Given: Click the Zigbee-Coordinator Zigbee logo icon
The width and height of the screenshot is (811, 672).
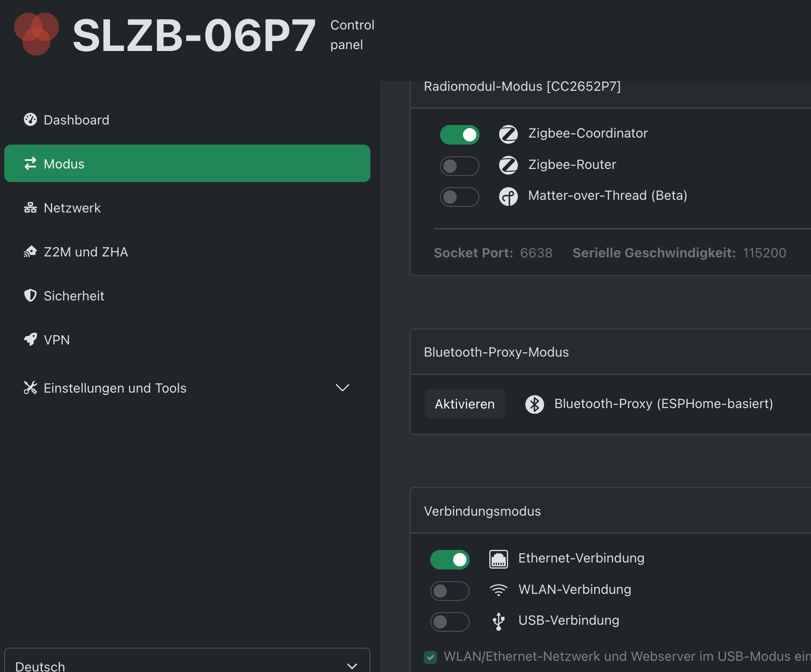Looking at the screenshot, I should click(509, 134).
